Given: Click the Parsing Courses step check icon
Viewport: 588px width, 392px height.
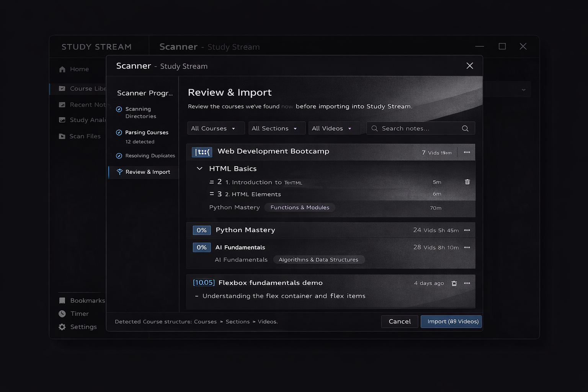Looking at the screenshot, I should 119,132.
